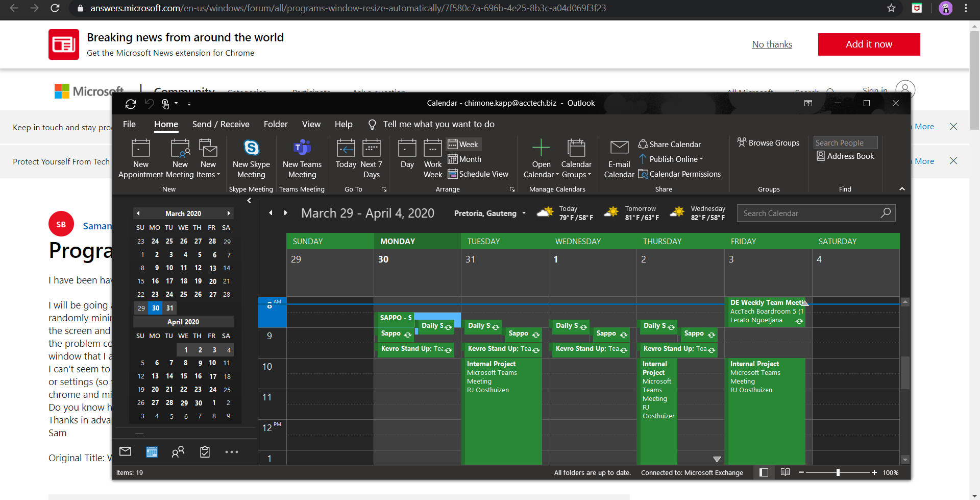This screenshot has height=500, width=980.
Task: Open the File menu
Action: pos(129,124)
